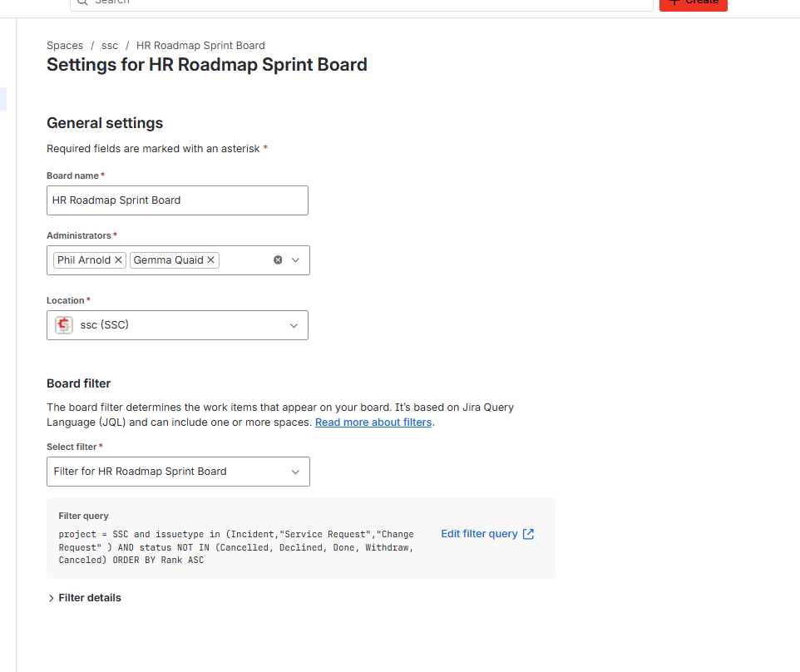Viewport: 800px width, 672px height.
Task: Open the Location dropdown
Action: click(x=293, y=325)
